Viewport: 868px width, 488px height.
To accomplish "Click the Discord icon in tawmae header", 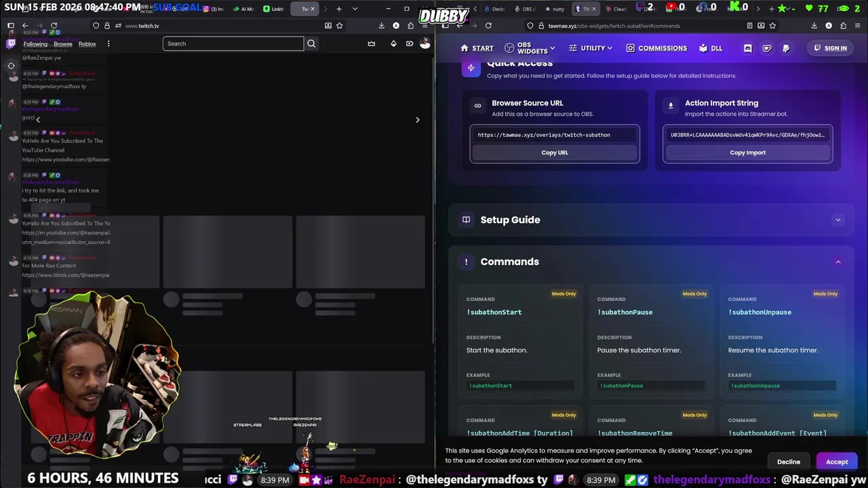I will [748, 48].
